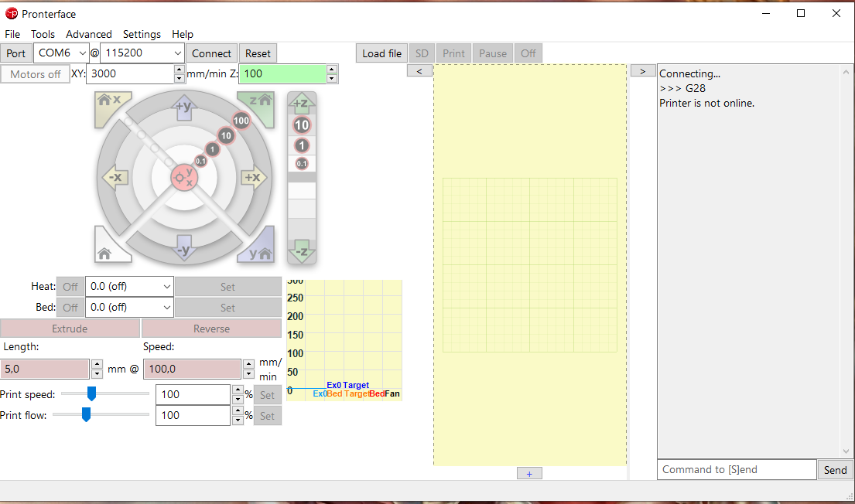Decrease Print flow percent with the down spinner
The width and height of the screenshot is (855, 504).
(238, 420)
